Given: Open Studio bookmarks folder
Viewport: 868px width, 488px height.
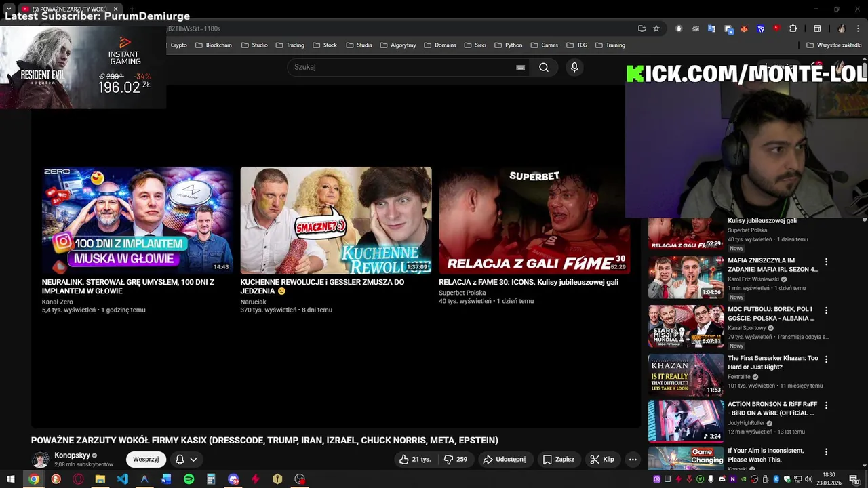Looking at the screenshot, I should 255,45.
